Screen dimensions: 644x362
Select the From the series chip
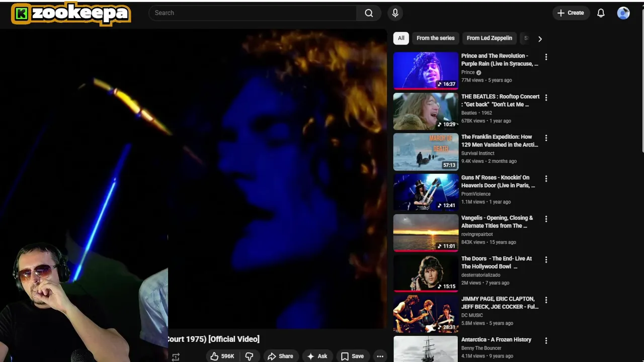click(435, 38)
